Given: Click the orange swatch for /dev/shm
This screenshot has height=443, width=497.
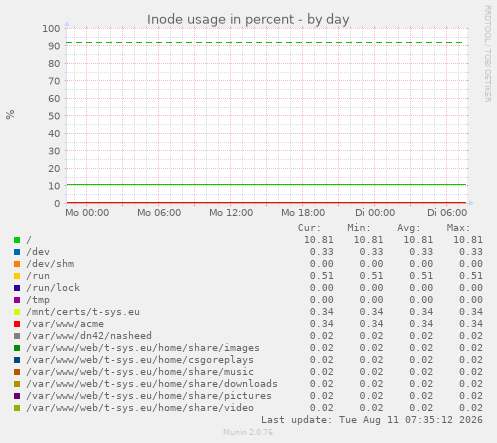Looking at the screenshot, I should pos(17,264).
